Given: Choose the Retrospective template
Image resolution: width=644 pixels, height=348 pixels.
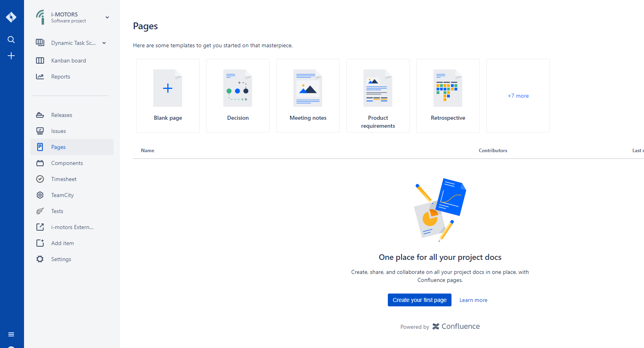Looking at the screenshot, I should 448,96.
